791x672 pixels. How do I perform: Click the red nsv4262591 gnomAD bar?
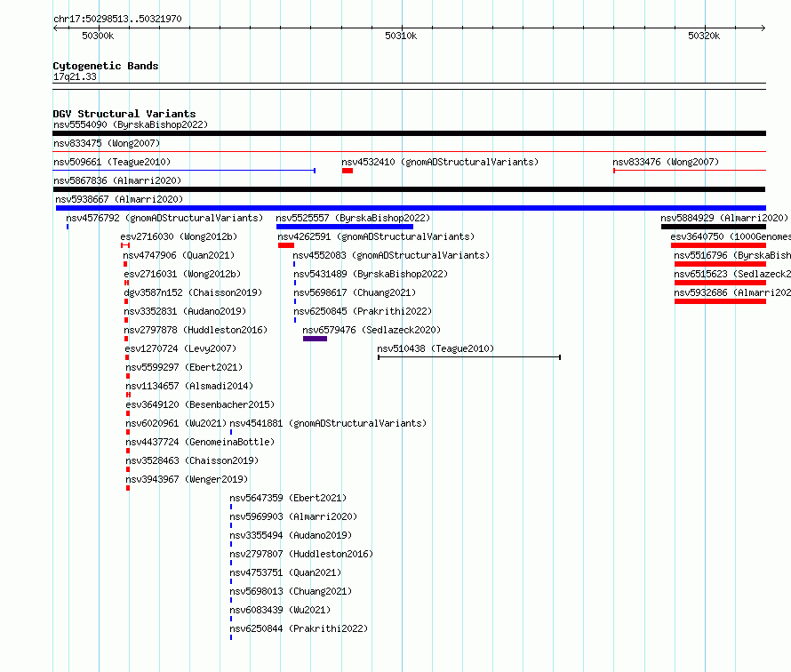point(286,245)
